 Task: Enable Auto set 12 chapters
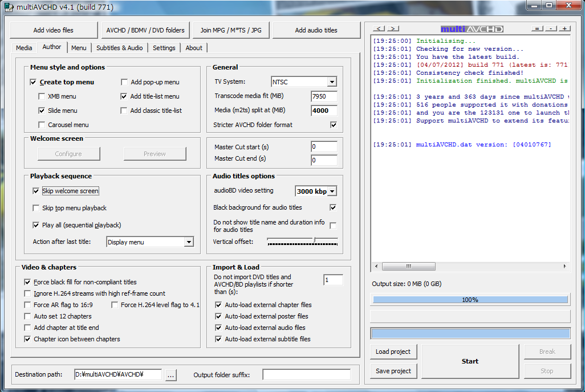pyautogui.click(x=27, y=316)
